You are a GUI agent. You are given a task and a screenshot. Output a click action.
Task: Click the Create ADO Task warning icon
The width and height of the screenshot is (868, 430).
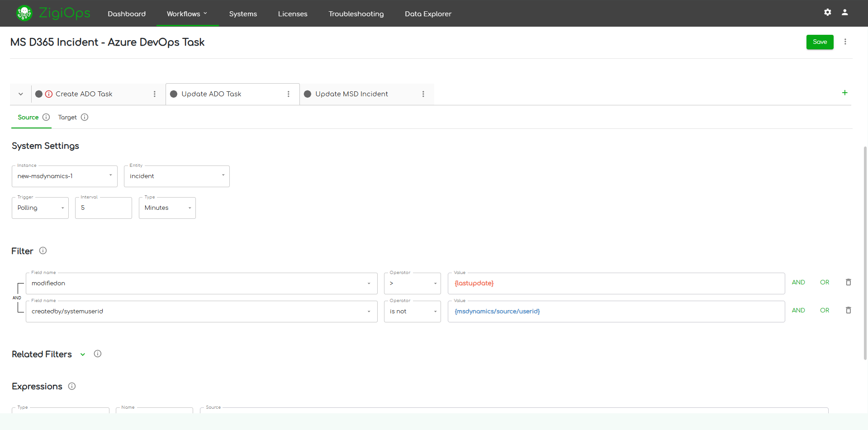[49, 94]
